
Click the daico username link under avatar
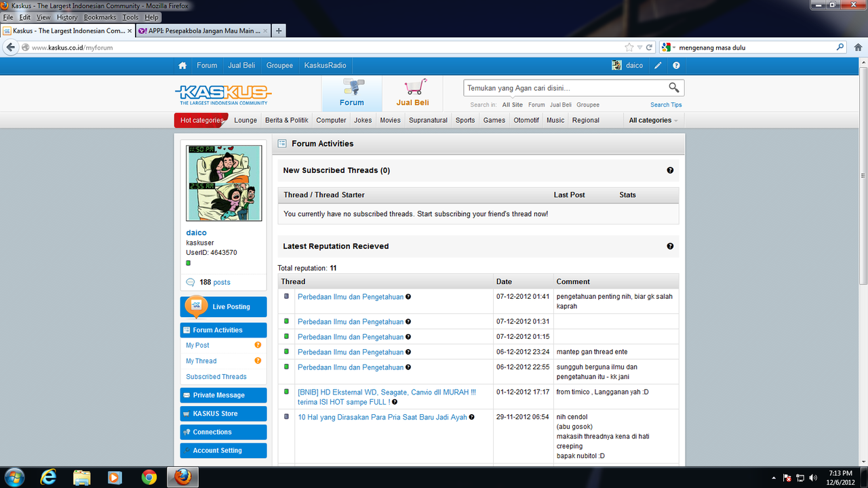click(197, 232)
